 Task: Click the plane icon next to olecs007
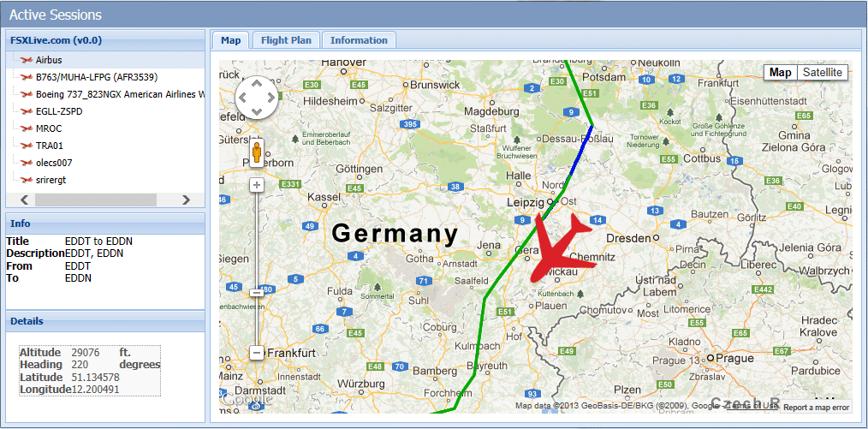tap(25, 163)
